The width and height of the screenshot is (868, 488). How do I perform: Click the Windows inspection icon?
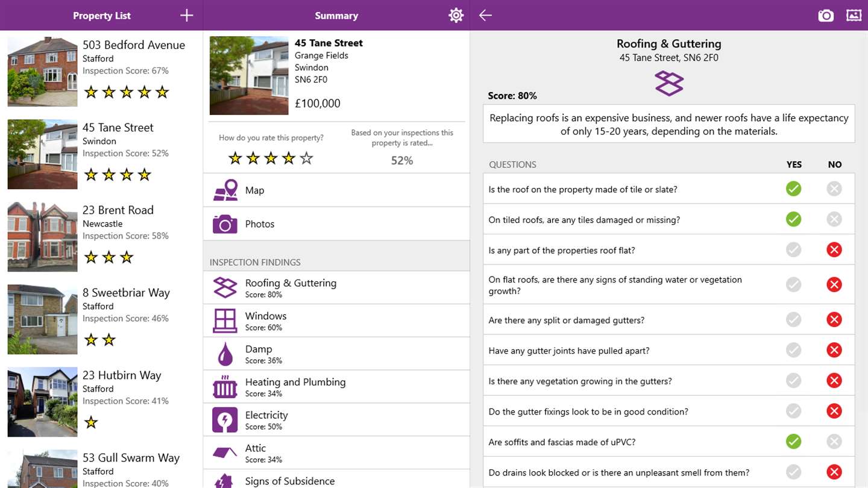225,321
